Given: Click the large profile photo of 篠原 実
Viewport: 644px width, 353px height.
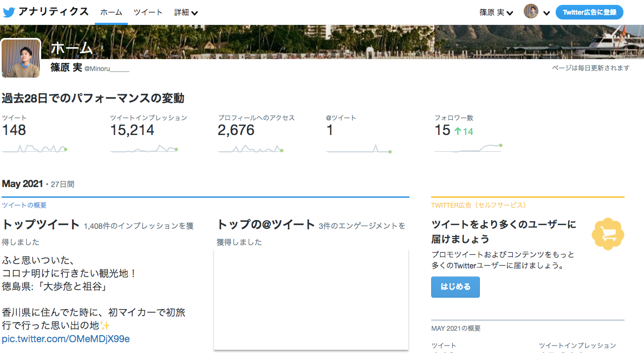Looking at the screenshot, I should [21, 59].
